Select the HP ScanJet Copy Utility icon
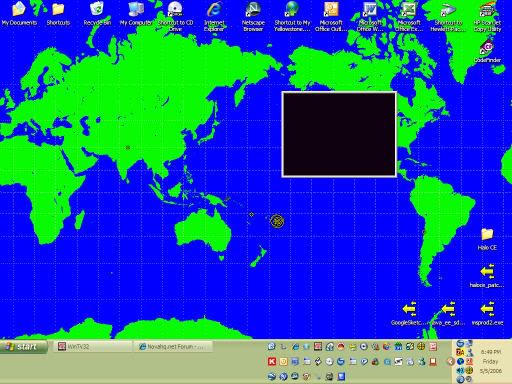 [487, 16]
